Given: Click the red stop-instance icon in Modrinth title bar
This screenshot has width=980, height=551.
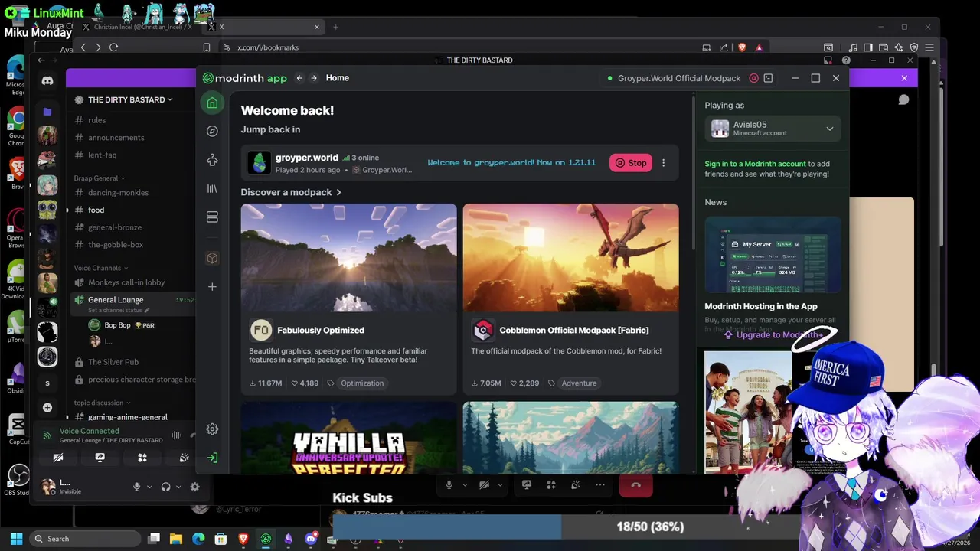Looking at the screenshot, I should tap(753, 78).
